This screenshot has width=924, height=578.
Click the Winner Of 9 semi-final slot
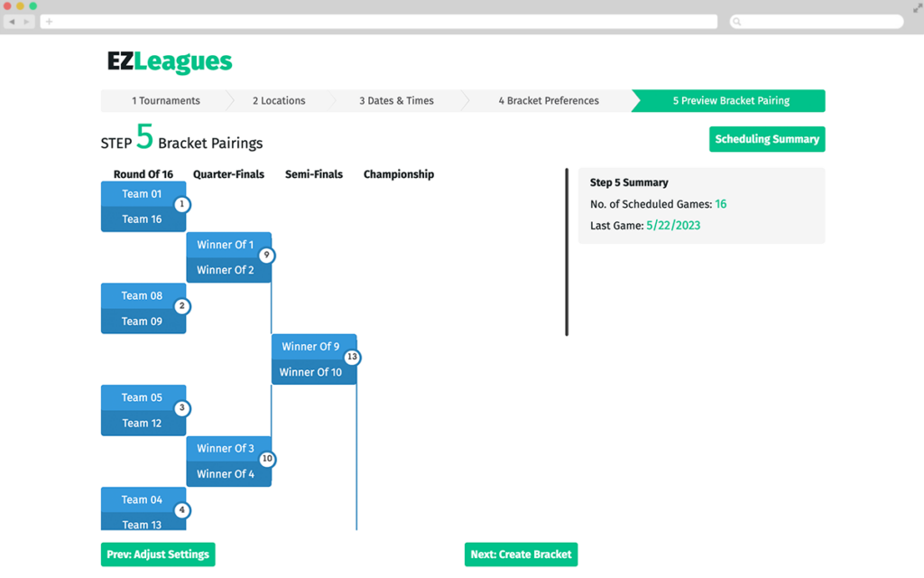313,346
